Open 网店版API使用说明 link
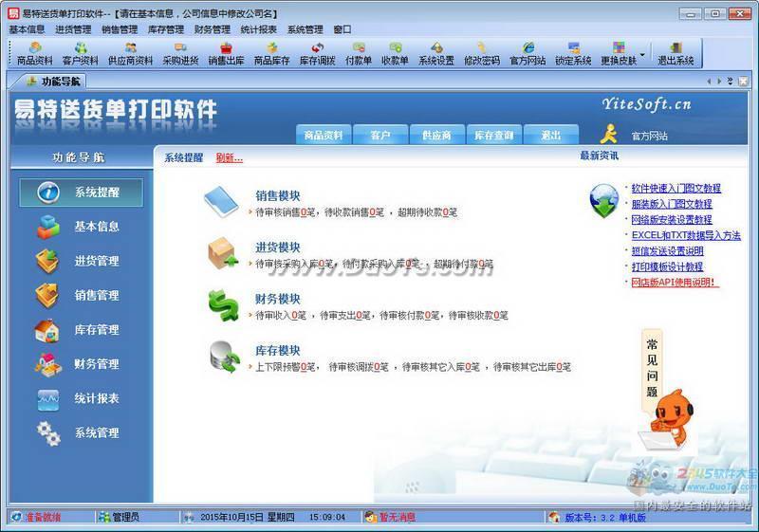 point(675,282)
